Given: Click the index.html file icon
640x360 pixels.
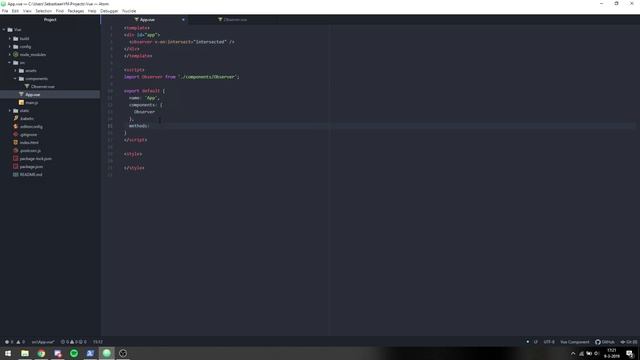Looking at the screenshot, I should 16,142.
